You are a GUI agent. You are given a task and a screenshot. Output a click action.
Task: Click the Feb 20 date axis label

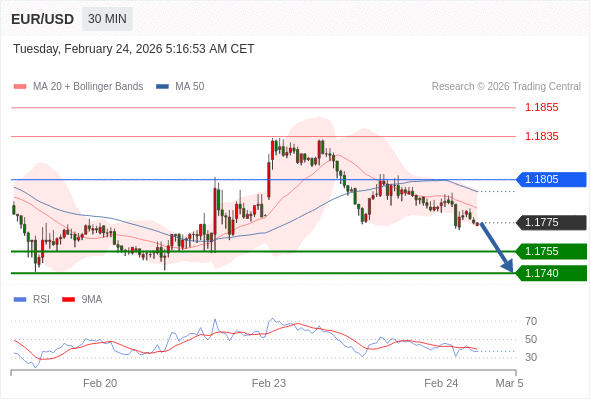(100, 383)
